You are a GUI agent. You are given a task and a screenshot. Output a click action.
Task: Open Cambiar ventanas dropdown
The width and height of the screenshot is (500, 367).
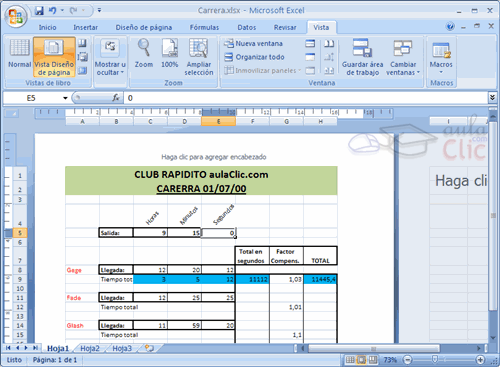tap(403, 57)
